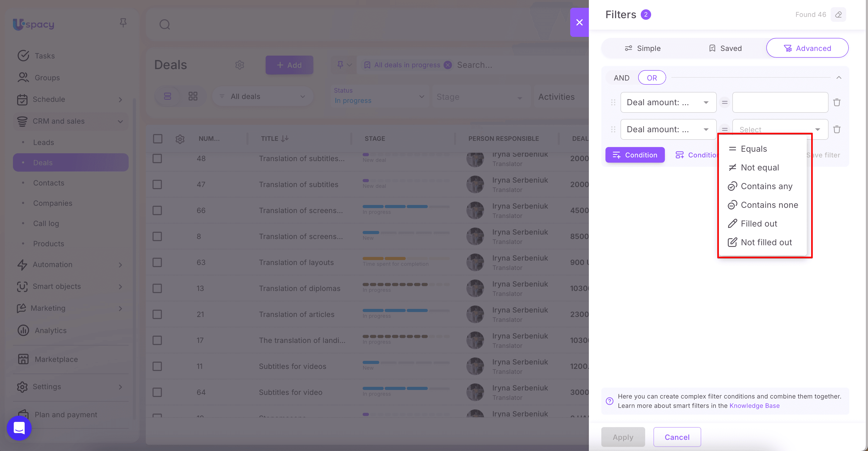Open the first Deal amount field dropdown
The height and width of the screenshot is (451, 868).
(668, 102)
